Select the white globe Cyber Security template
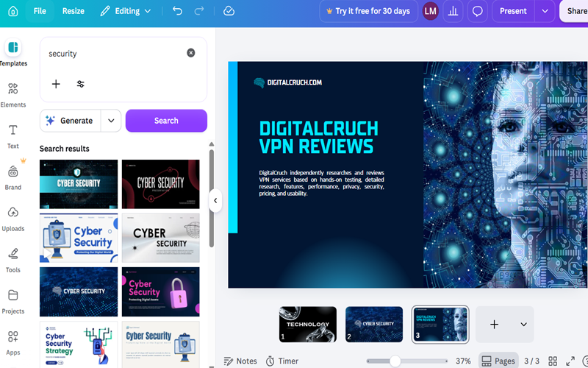 (160, 238)
